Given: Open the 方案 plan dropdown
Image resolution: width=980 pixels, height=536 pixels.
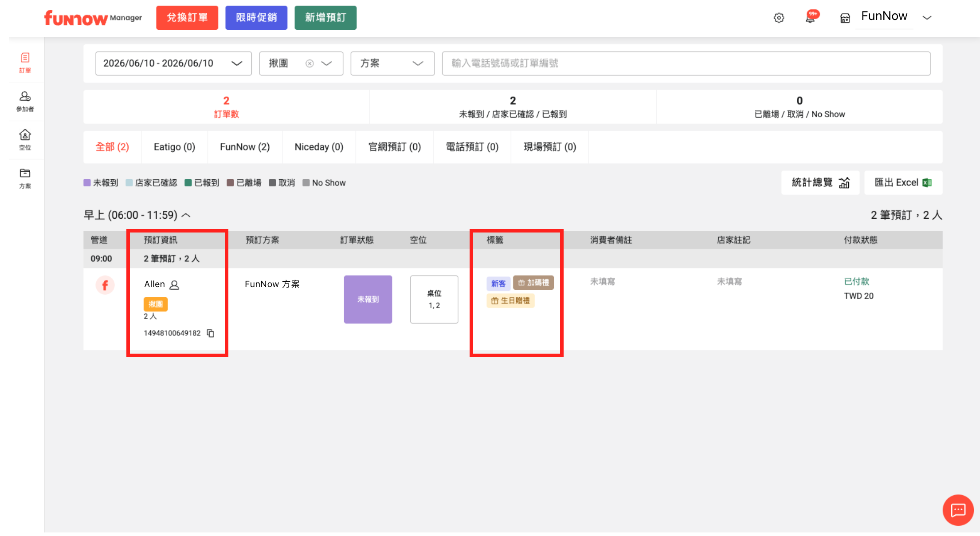Looking at the screenshot, I should [392, 63].
